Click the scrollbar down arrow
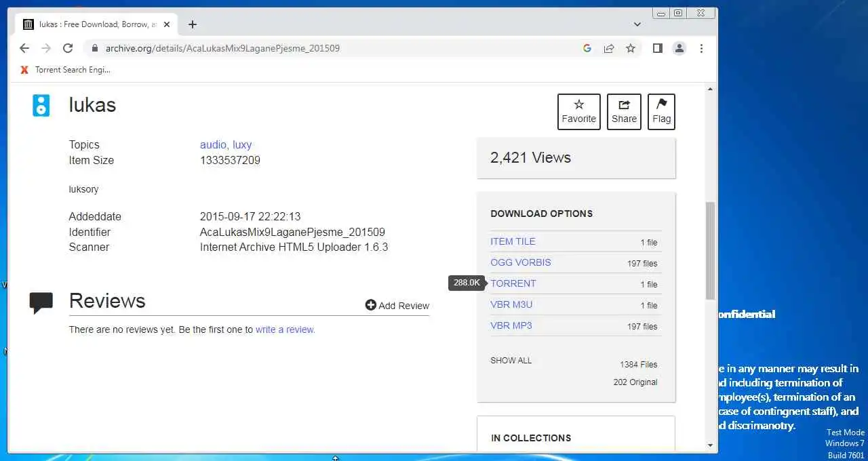 (x=711, y=445)
